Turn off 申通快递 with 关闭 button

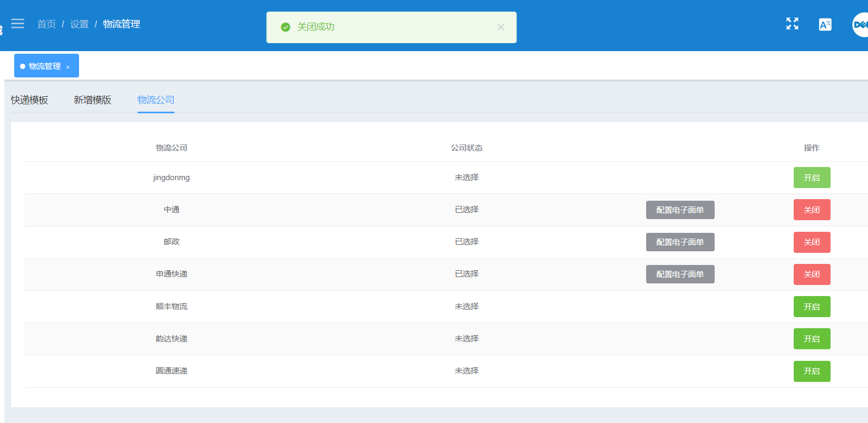point(812,274)
